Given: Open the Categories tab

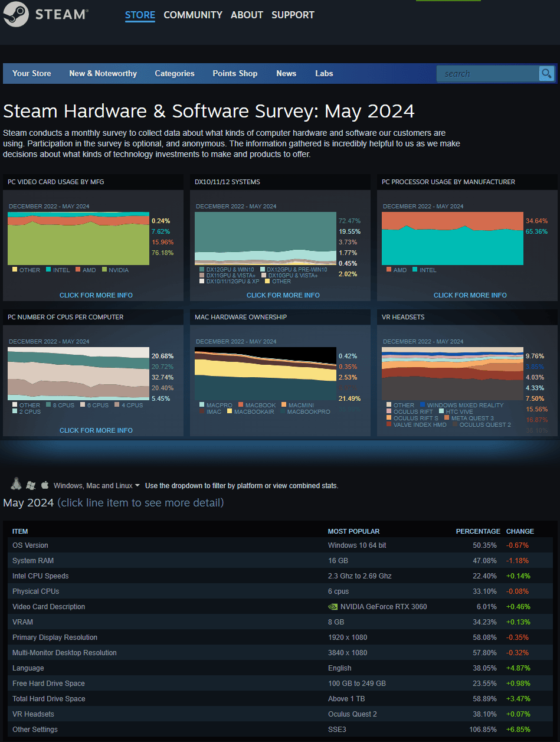Looking at the screenshot, I should pyautogui.click(x=175, y=73).
